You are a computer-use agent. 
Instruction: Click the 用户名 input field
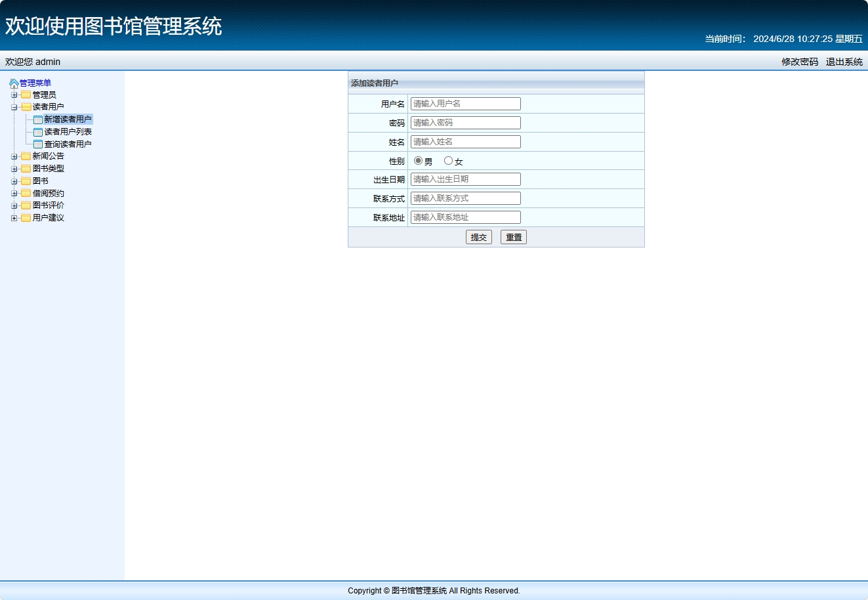[465, 103]
